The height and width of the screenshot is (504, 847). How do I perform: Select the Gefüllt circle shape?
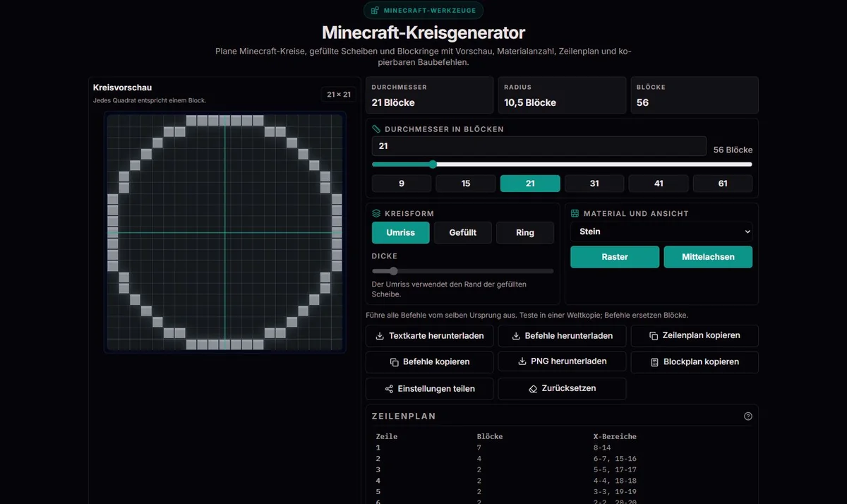[463, 233]
